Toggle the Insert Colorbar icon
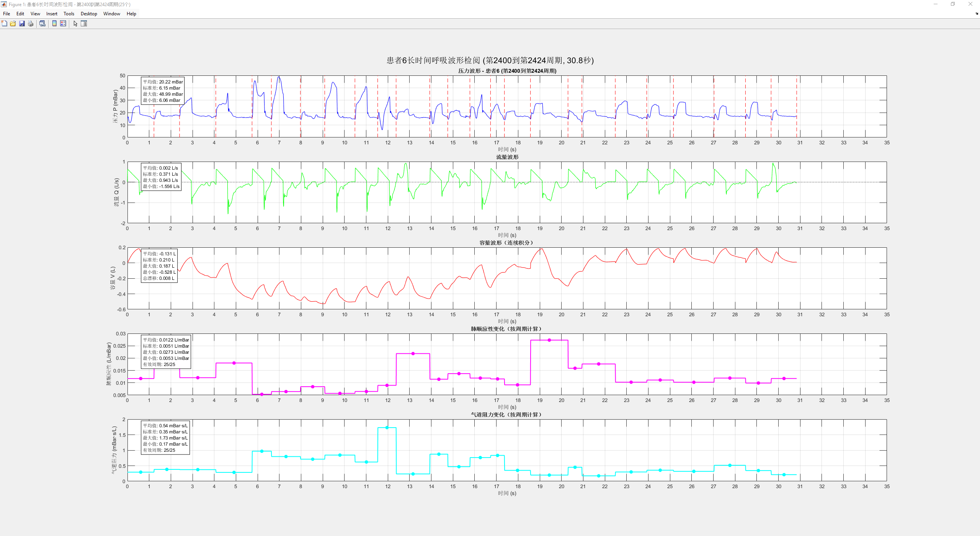Image resolution: width=980 pixels, height=536 pixels. pos(54,24)
